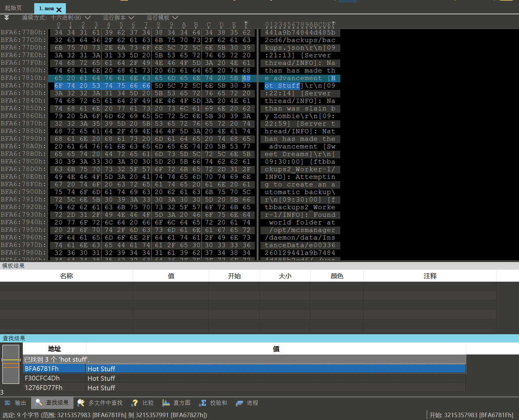Select find result at address F30CFC4Dh
519x420 pixels.
point(42,378)
